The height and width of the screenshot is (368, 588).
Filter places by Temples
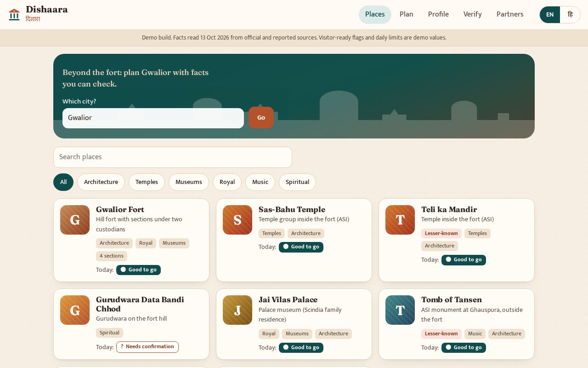[x=147, y=182]
